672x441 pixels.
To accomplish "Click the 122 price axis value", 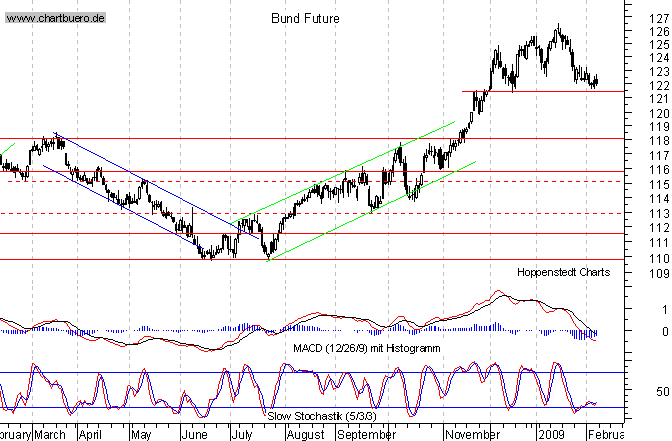I will point(659,86).
